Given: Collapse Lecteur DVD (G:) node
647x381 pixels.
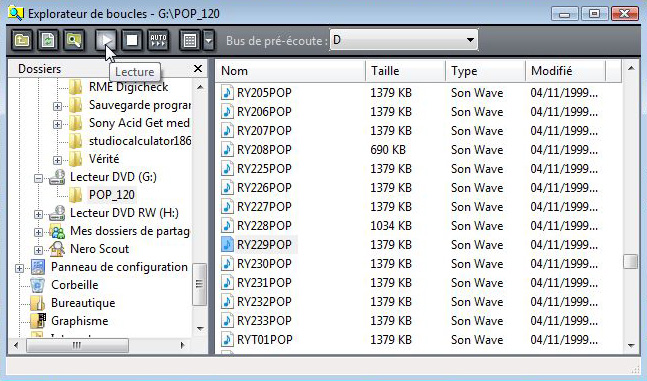Looking at the screenshot, I should pyautogui.click(x=38, y=178).
